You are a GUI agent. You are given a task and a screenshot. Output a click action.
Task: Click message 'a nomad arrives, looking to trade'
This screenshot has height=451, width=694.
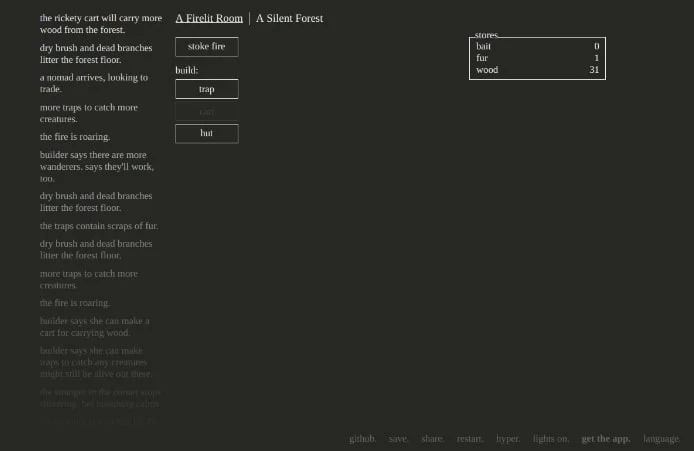click(x=94, y=83)
